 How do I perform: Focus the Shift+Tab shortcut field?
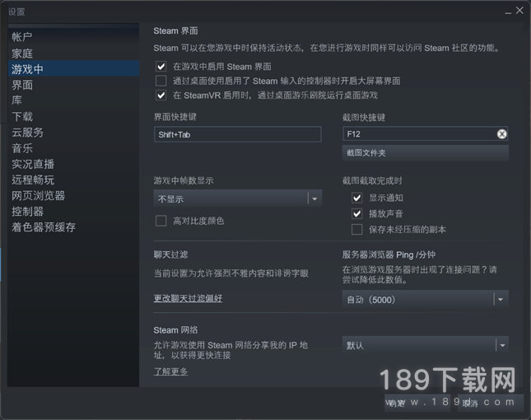(237, 134)
